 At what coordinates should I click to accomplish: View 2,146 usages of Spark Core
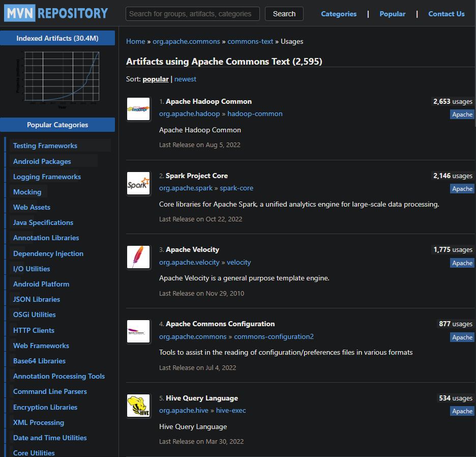click(x=453, y=176)
